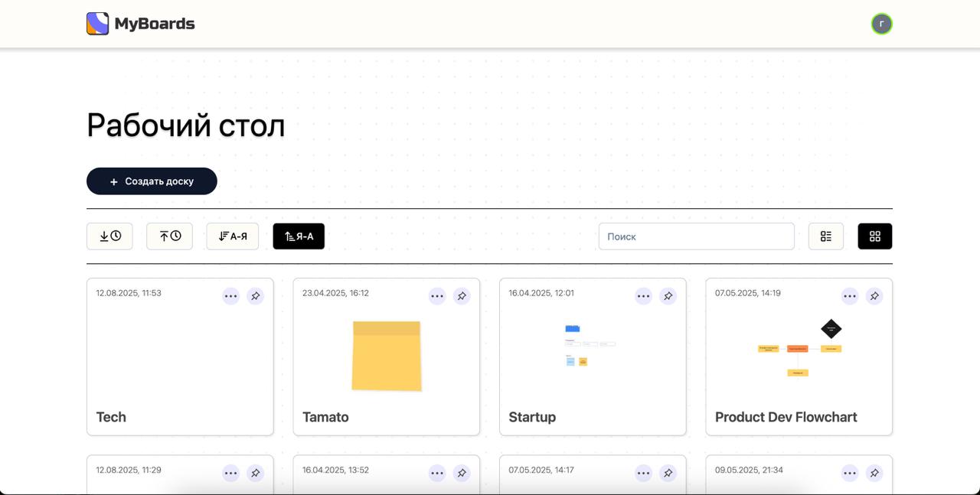
Task: Pin the Product Dev Flowchart board
Action: (874, 296)
